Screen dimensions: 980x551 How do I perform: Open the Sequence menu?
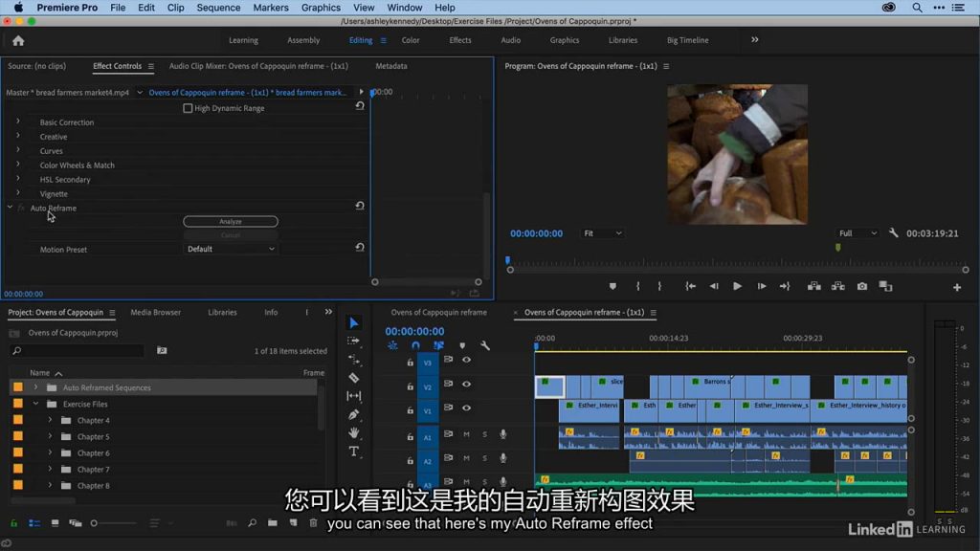point(218,8)
